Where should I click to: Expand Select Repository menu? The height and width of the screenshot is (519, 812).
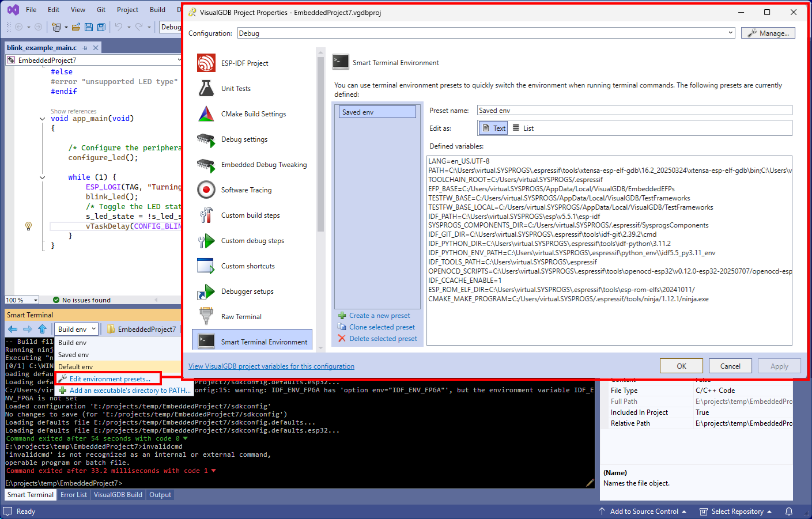pos(769,512)
